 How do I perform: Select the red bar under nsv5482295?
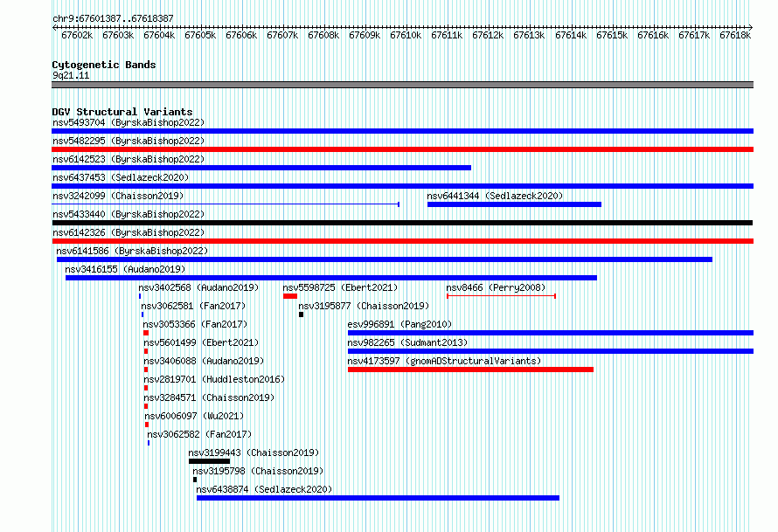point(402,149)
